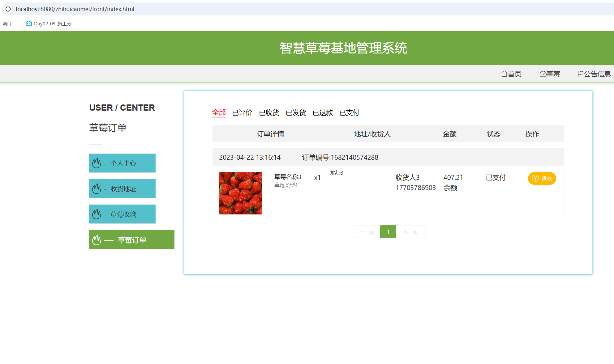Open 收货地址 sidebar menu item

122,188
